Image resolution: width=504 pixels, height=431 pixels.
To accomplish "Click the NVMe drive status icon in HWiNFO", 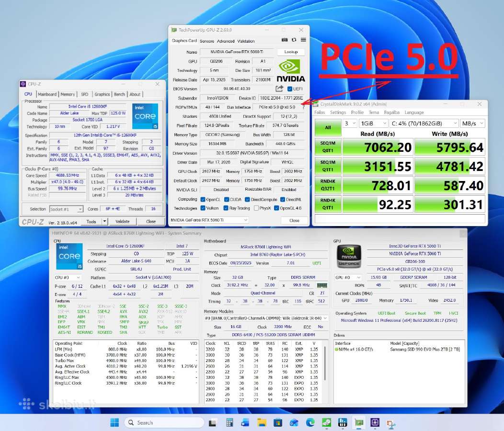I will 336,349.
